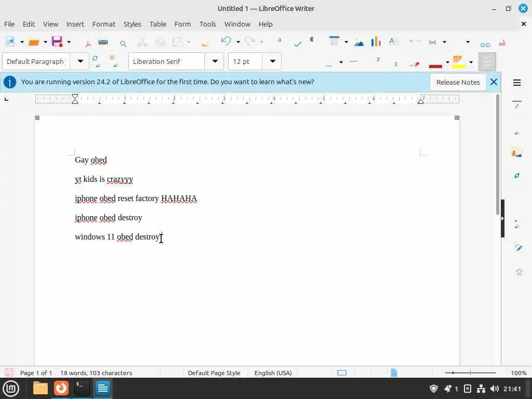Image resolution: width=532 pixels, height=399 pixels.
Task: Expand the paragraph style dropdown
Action: tap(80, 61)
